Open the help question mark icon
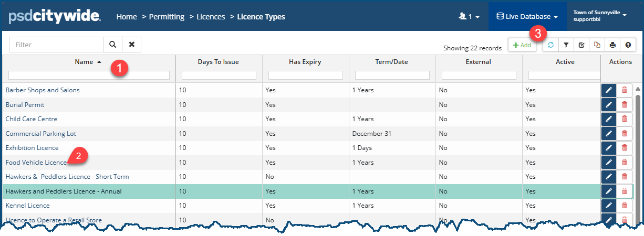644x236 pixels. pyautogui.click(x=628, y=45)
